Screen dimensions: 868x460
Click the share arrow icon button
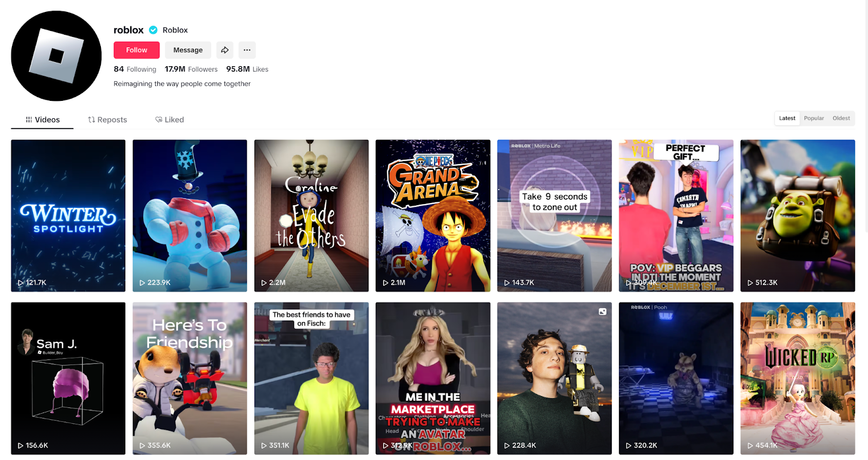[225, 50]
